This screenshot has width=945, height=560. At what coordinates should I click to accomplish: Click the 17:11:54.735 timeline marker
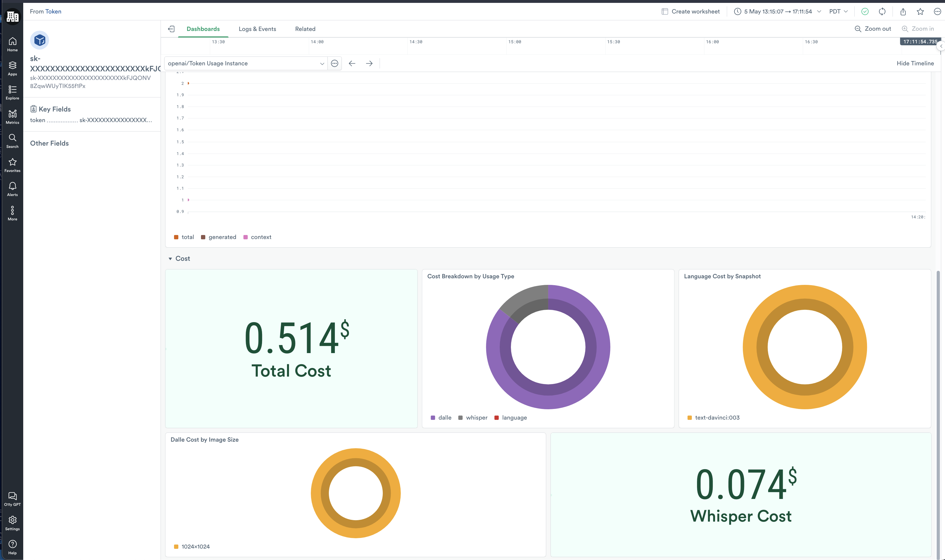tap(920, 42)
